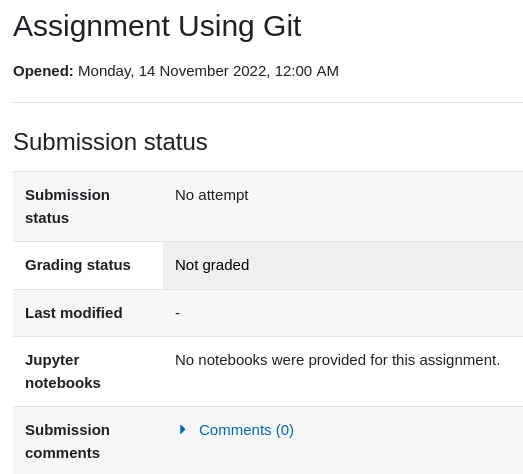Select the Submission comments row label
The width and height of the screenshot is (523, 474).
[67, 441]
